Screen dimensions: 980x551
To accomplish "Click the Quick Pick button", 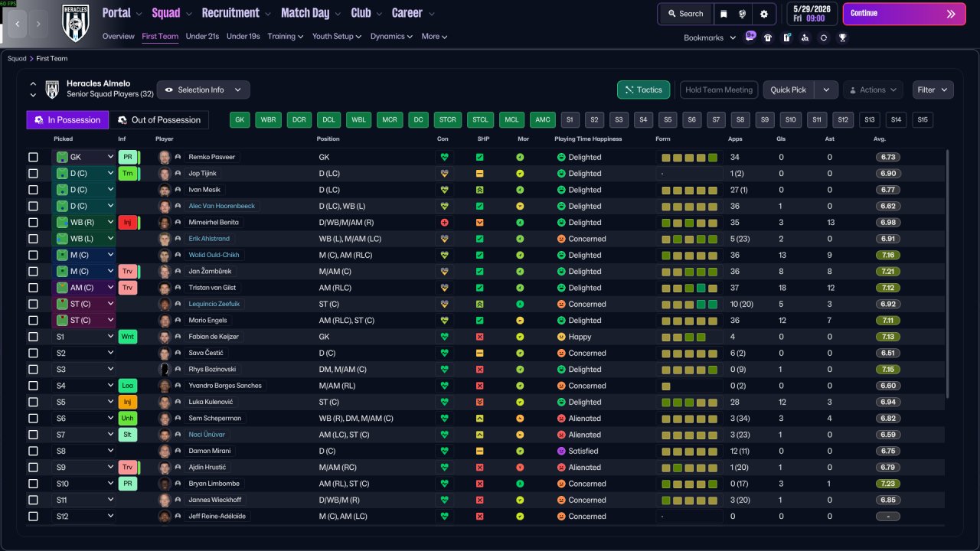I will 789,90.
